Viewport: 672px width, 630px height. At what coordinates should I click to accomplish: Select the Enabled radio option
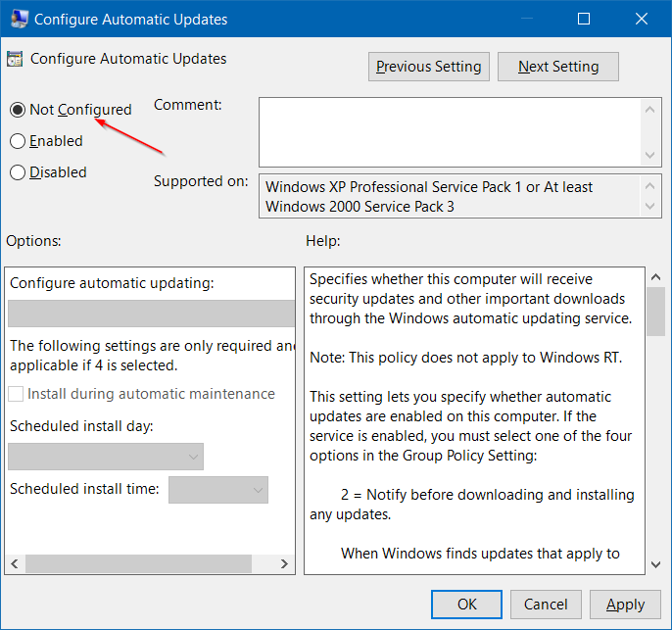(18, 141)
